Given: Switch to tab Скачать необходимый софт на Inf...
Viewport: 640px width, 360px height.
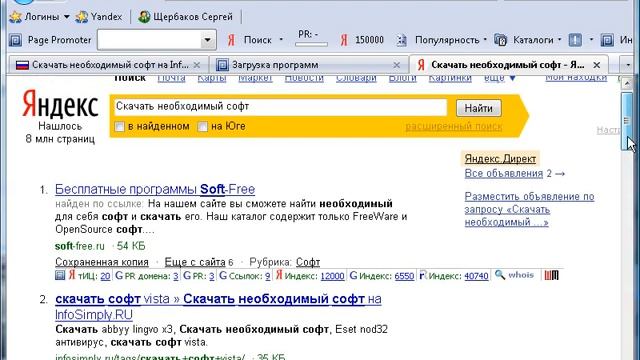Looking at the screenshot, I should coord(110,65).
